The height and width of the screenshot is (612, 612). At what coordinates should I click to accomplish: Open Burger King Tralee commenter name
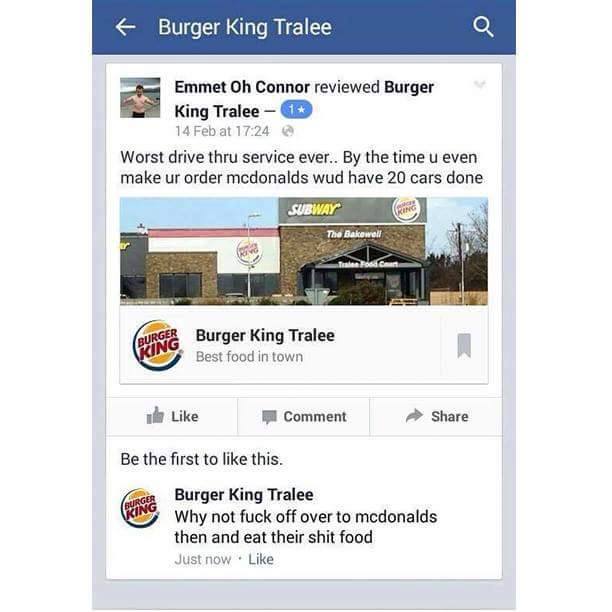[244, 495]
